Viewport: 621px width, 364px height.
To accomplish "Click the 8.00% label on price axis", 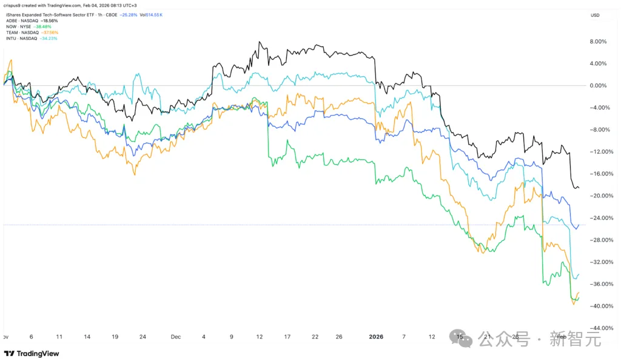I will click(x=598, y=41).
